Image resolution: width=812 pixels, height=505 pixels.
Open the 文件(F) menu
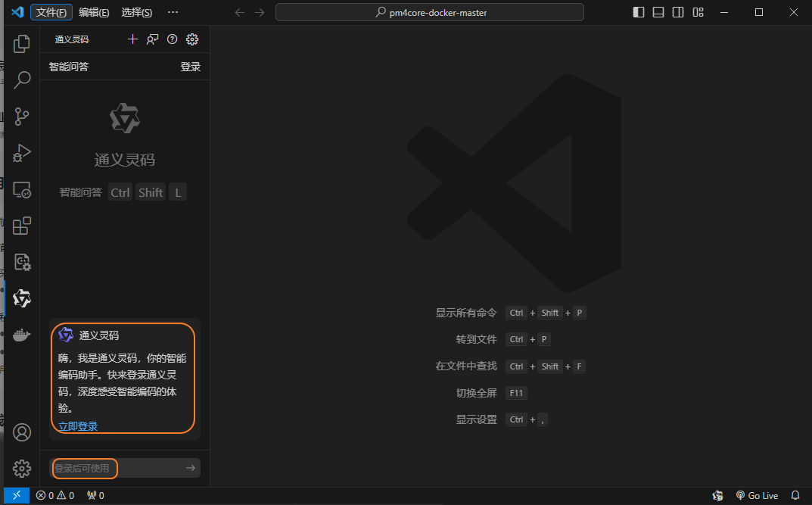(x=51, y=12)
